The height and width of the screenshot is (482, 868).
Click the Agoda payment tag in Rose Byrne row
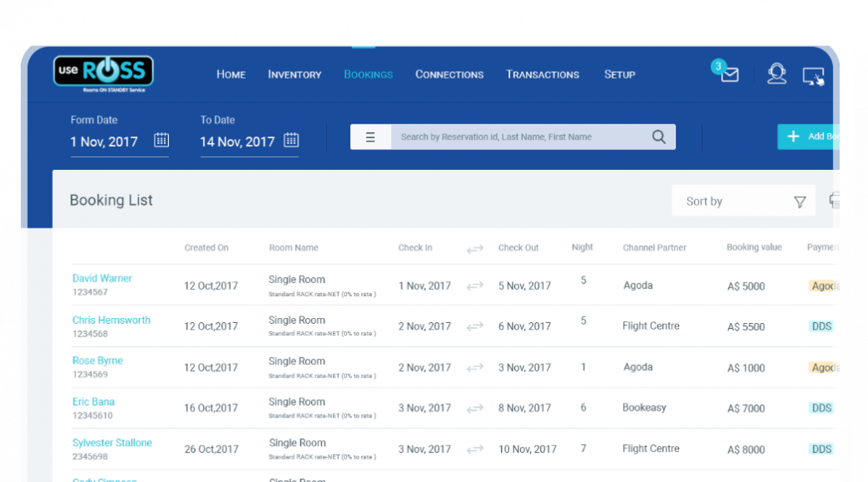click(825, 367)
